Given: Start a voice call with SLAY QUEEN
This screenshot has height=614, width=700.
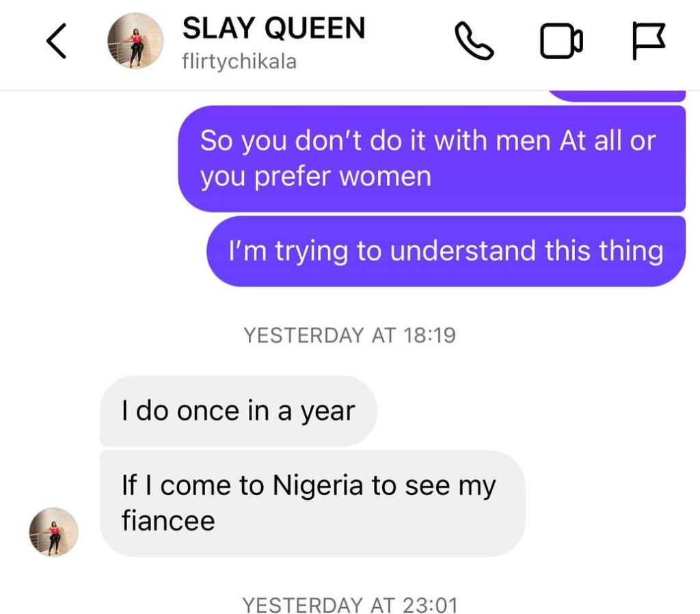Looking at the screenshot, I should click(474, 41).
